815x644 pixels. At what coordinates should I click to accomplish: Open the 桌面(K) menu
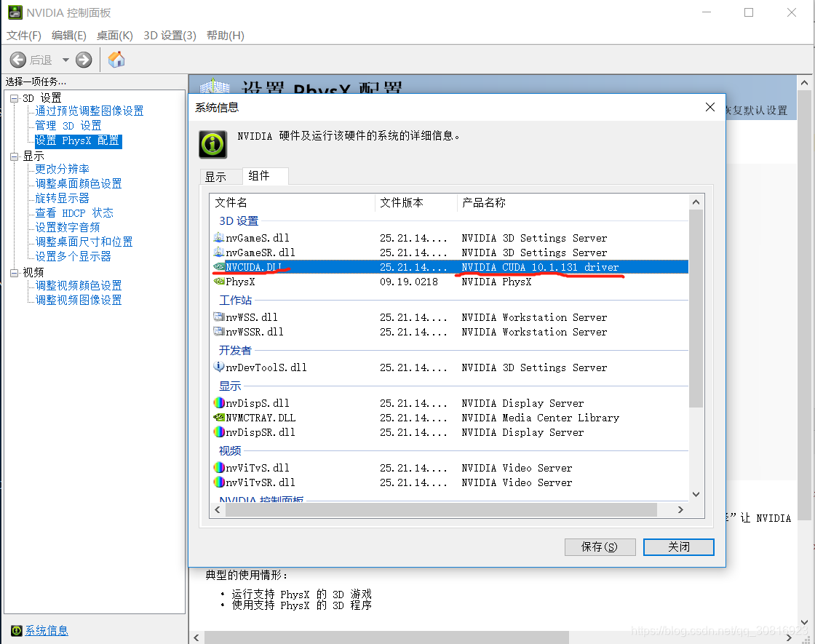115,36
